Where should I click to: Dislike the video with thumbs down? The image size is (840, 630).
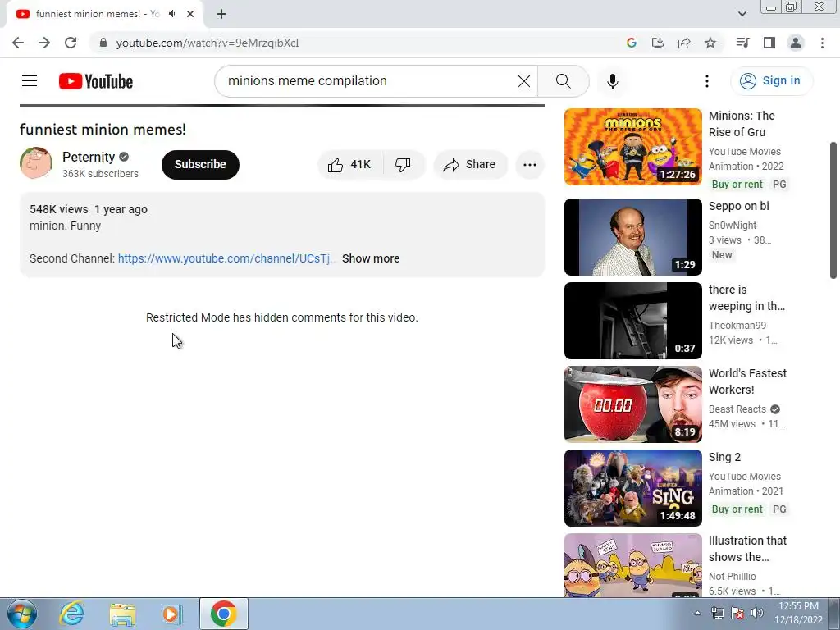(x=403, y=164)
